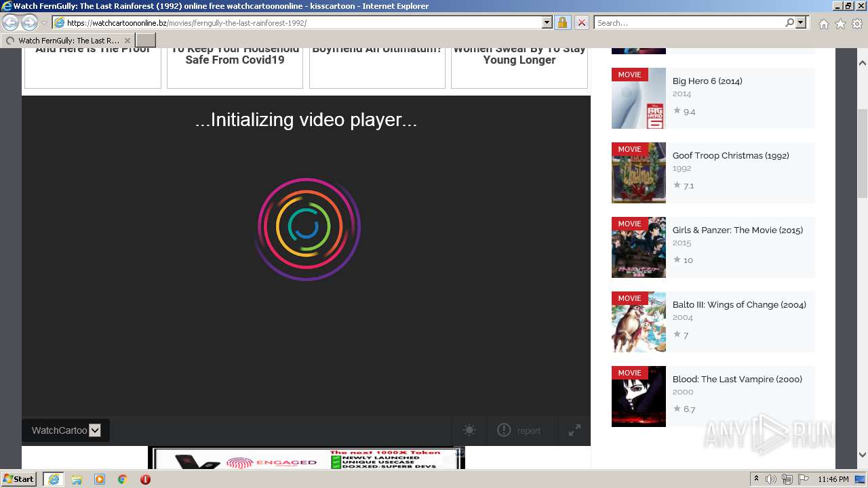This screenshot has width=868, height=488.
Task: Click the ENGAGED token banner ad
Action: [x=307, y=458]
